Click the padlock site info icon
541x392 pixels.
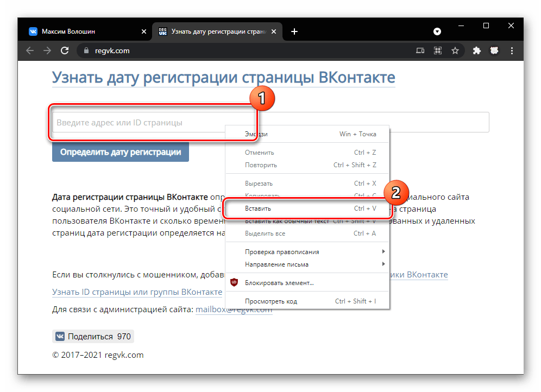coord(86,50)
